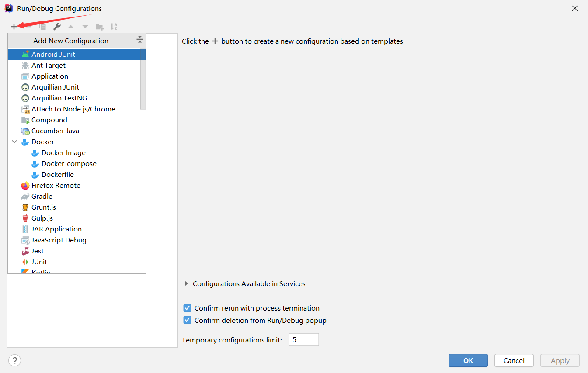Click the Firefox Remote icon
The width and height of the screenshot is (588, 373).
(25, 185)
